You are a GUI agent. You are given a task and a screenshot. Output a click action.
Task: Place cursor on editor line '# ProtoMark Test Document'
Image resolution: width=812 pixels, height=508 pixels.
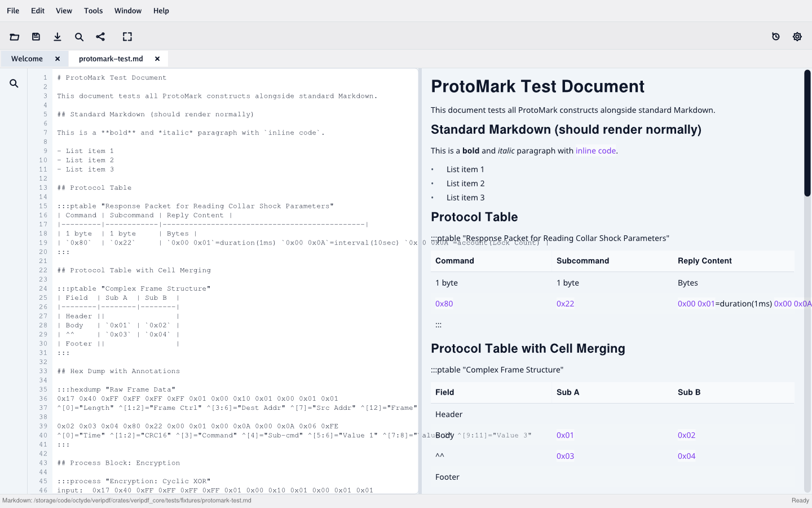coord(112,78)
